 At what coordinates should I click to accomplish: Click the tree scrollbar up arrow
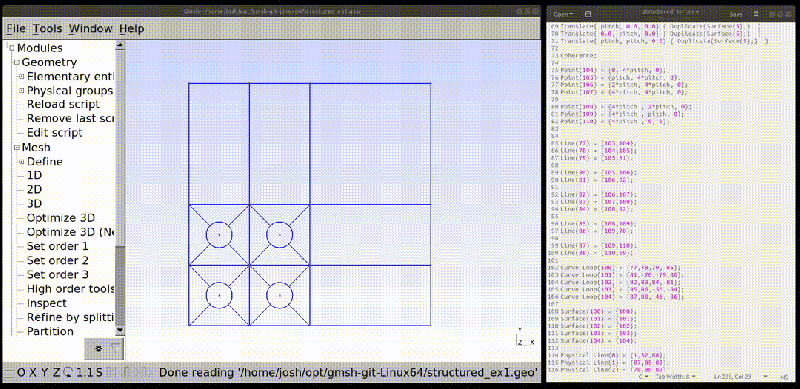[120, 45]
